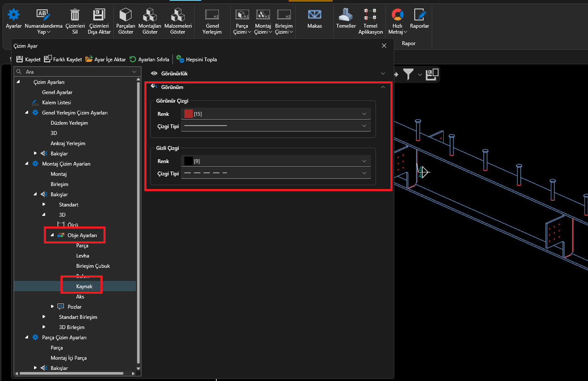Open Raporlar from the ribbon
588x381 pixels.
[419, 15]
